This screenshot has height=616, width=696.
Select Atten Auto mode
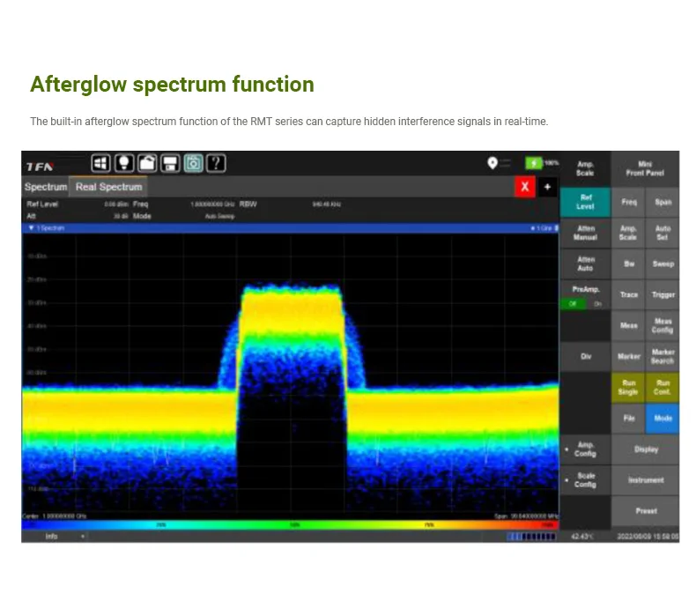pyautogui.click(x=585, y=263)
